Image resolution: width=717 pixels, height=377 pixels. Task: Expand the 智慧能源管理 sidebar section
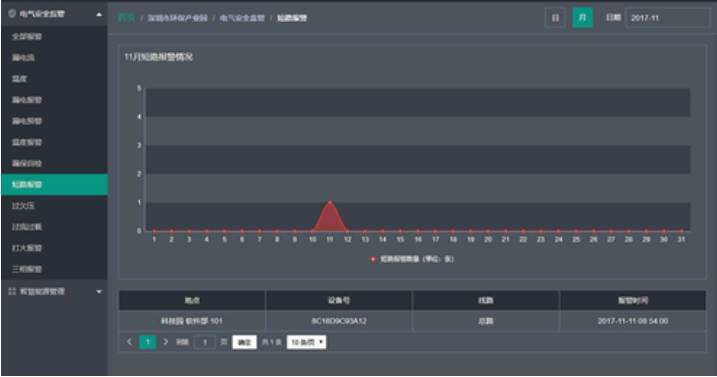point(99,292)
